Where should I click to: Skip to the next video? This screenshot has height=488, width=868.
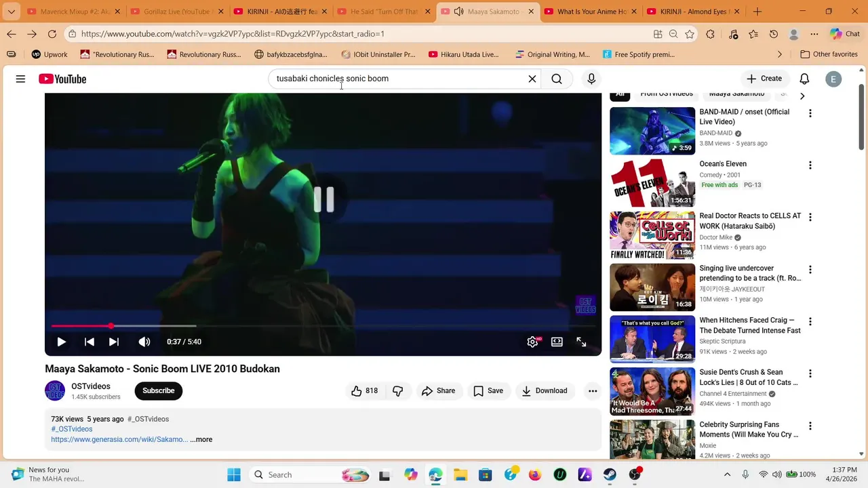coord(114,342)
